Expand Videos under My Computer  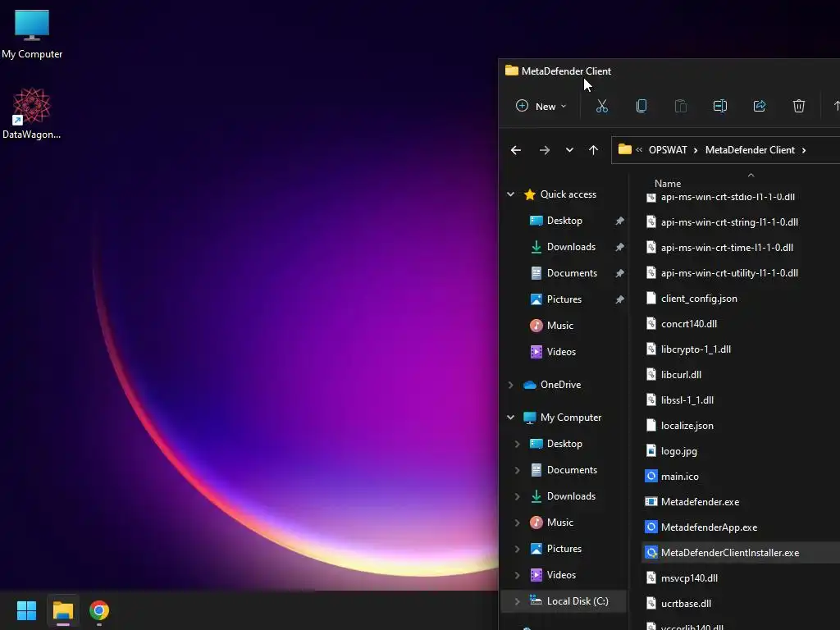pos(517,575)
